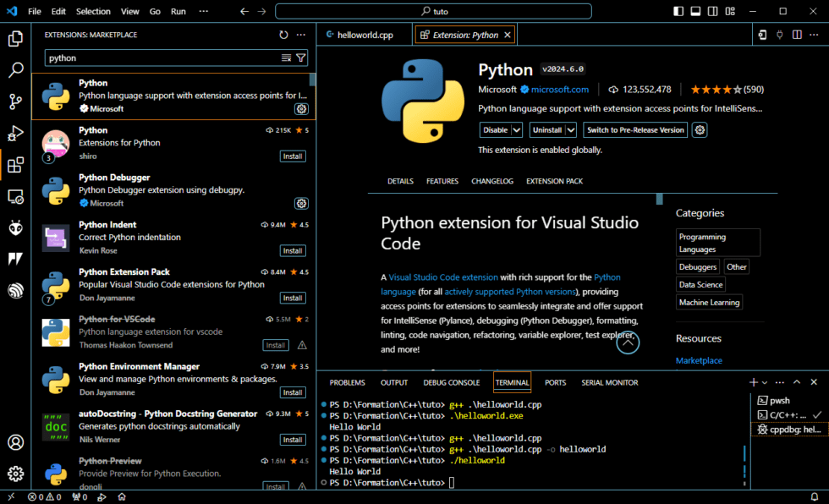This screenshot has height=504, width=829.
Task: Clear extensions search results icon
Action: click(x=286, y=58)
